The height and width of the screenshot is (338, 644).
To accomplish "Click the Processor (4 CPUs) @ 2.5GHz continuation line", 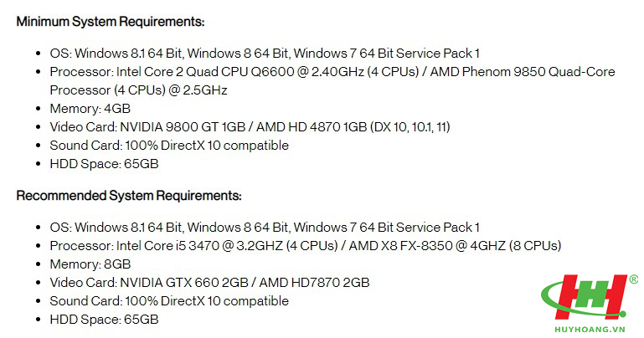I will pyautogui.click(x=138, y=90).
